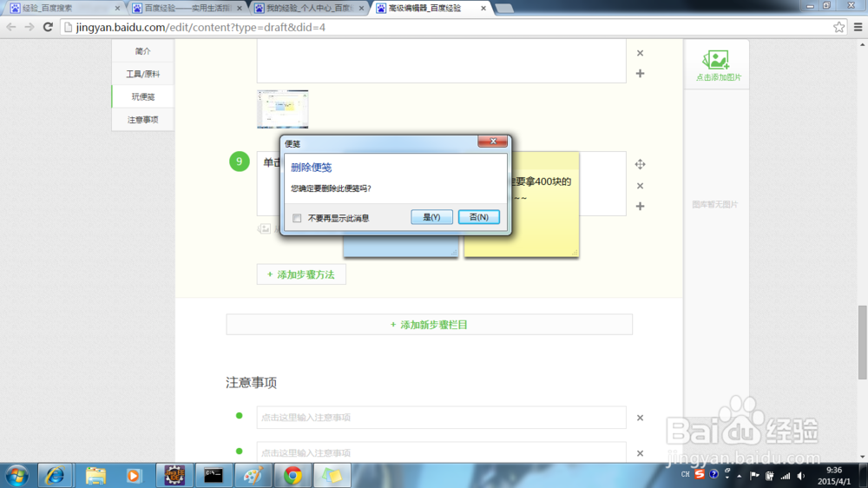
Task: Close the 便笺 dialog with its X
Action: (493, 142)
